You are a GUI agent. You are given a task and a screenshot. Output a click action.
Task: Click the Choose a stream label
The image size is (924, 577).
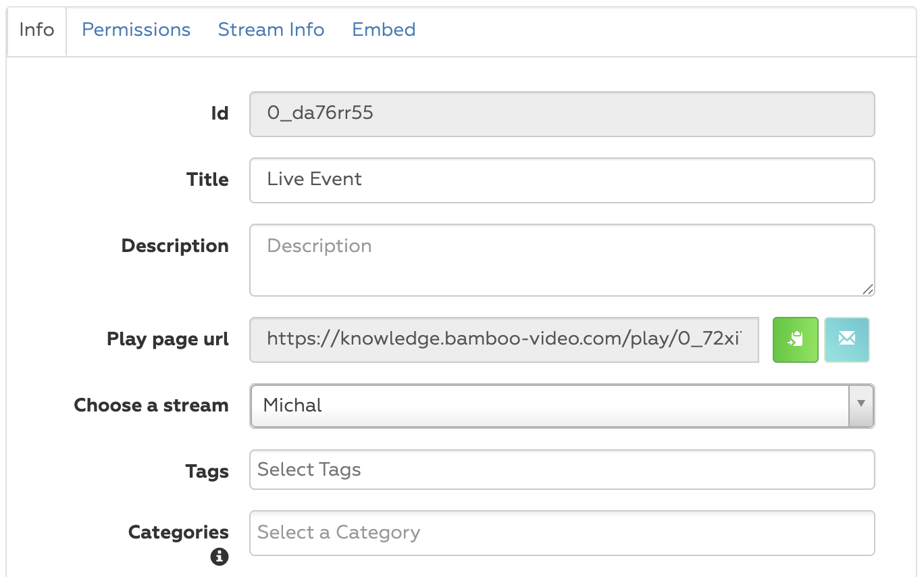pyautogui.click(x=151, y=405)
